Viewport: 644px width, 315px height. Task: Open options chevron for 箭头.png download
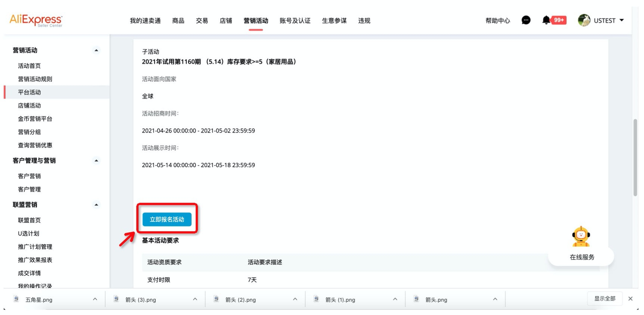495,299
